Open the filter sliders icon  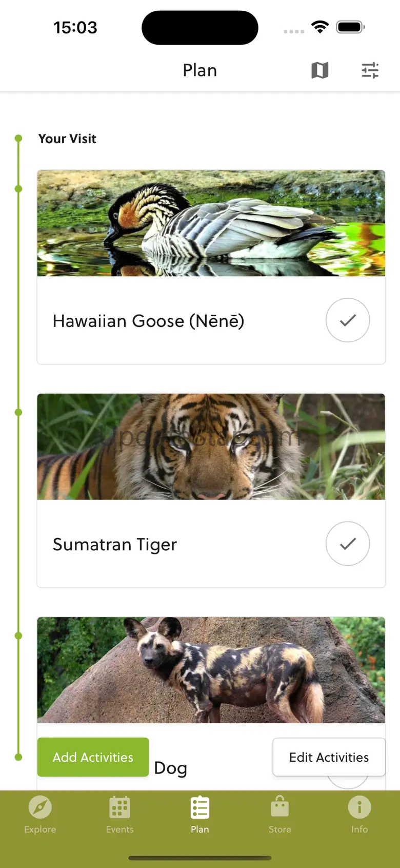click(370, 70)
